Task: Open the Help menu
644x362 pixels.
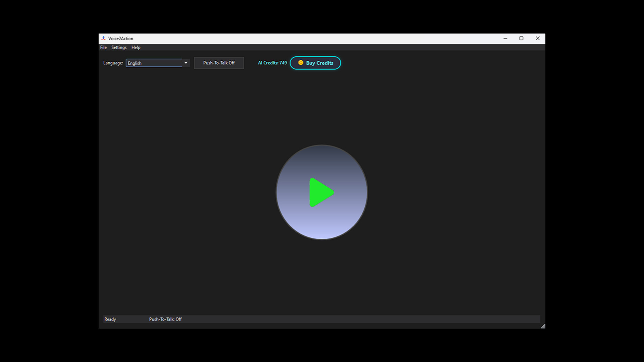Action: 136,47
